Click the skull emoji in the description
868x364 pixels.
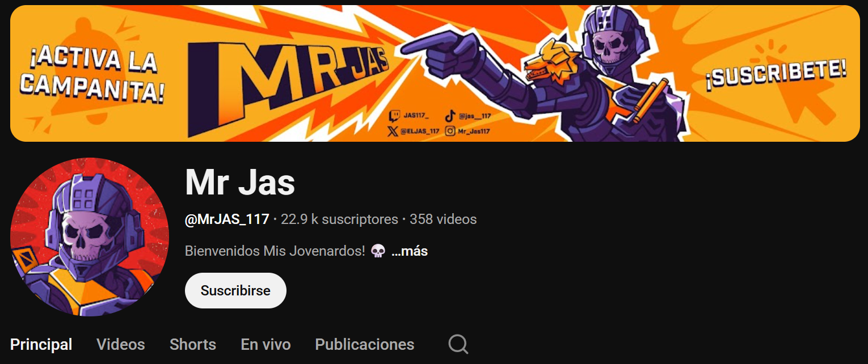click(x=378, y=251)
